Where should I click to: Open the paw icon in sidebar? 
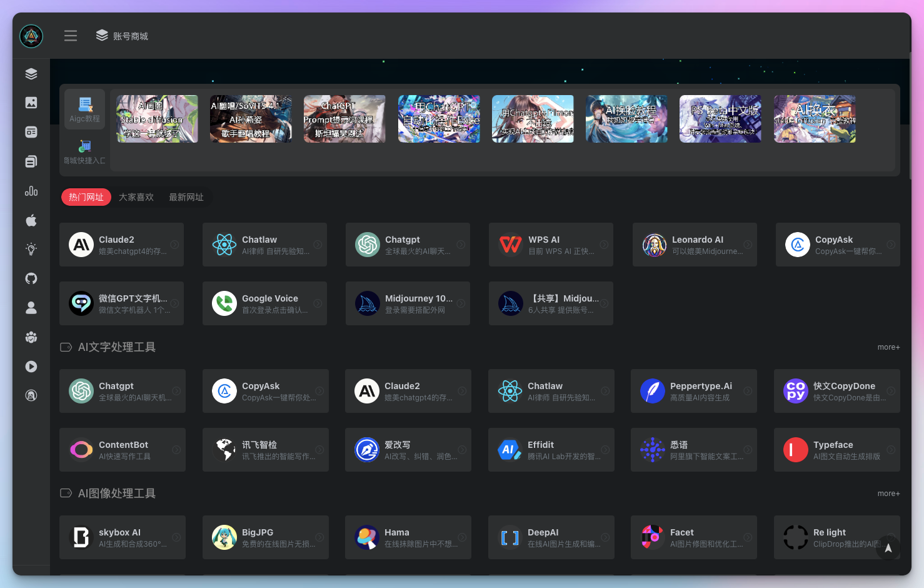[x=31, y=337]
